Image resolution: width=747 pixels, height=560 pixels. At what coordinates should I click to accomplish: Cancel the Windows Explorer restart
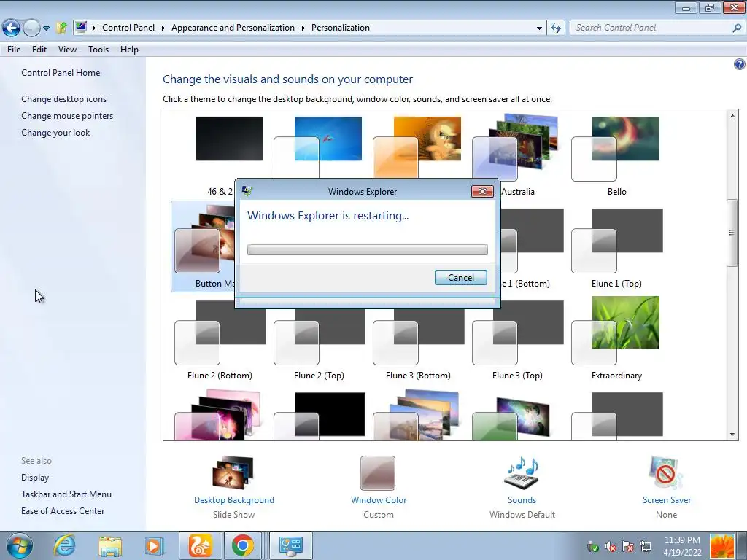tap(461, 278)
